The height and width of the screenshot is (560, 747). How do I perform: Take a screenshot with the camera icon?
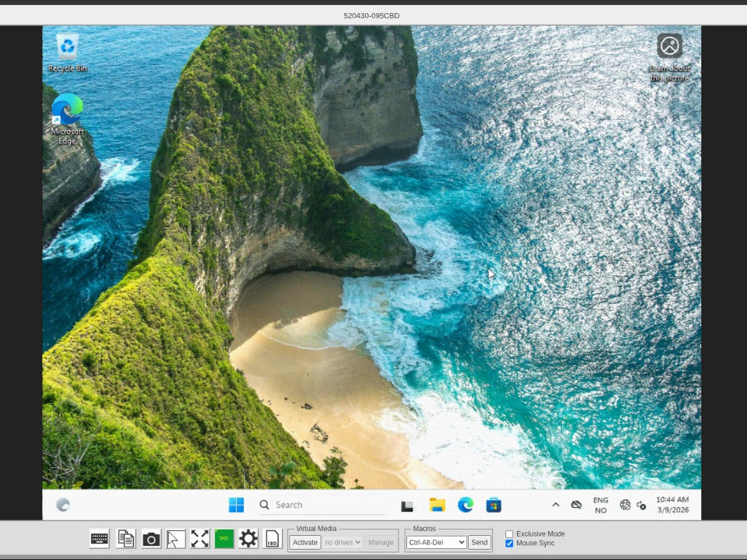(x=151, y=539)
